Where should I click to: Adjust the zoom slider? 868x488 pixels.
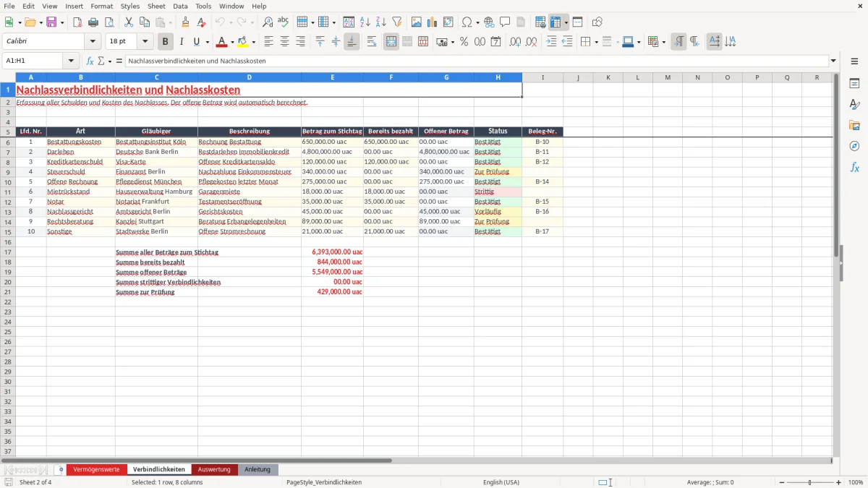(x=809, y=482)
